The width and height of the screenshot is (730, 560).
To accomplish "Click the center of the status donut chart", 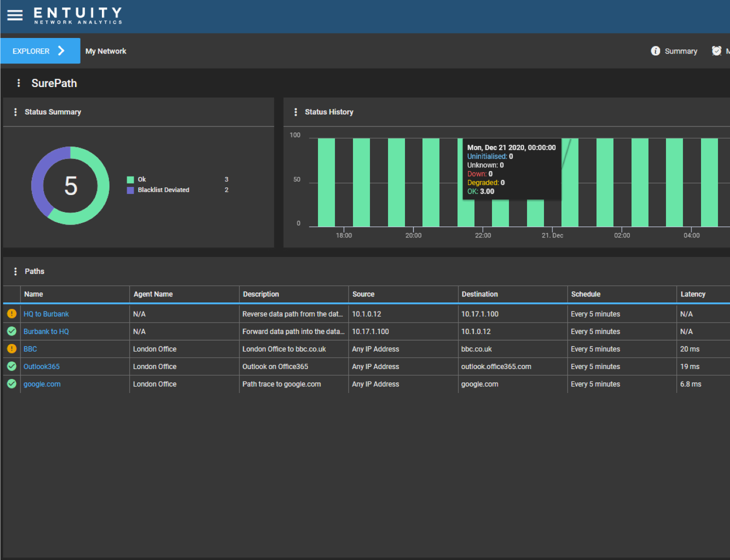I will tap(70, 185).
